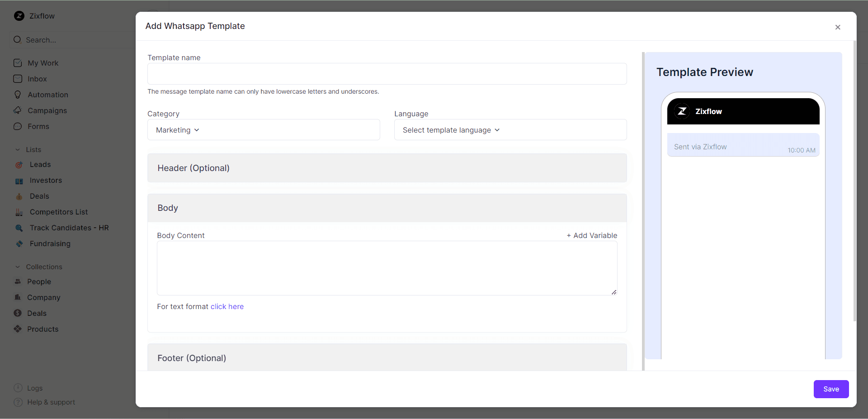Click the Automation lightbulb icon

click(x=18, y=95)
